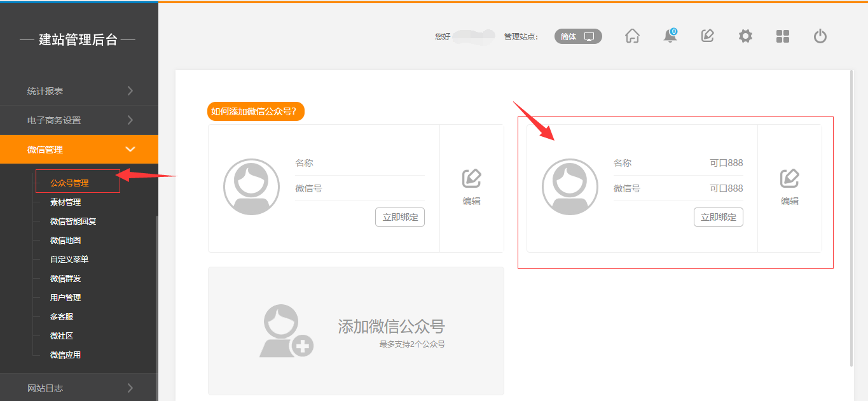The image size is (868, 401).
Task: Toggle the 简体 site display switch
Action: click(x=577, y=36)
